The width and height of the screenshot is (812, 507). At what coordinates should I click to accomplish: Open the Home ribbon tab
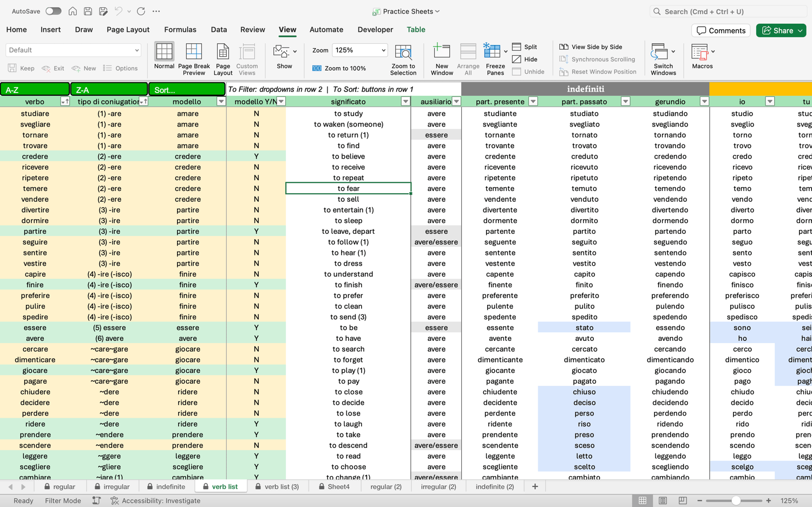(x=16, y=30)
